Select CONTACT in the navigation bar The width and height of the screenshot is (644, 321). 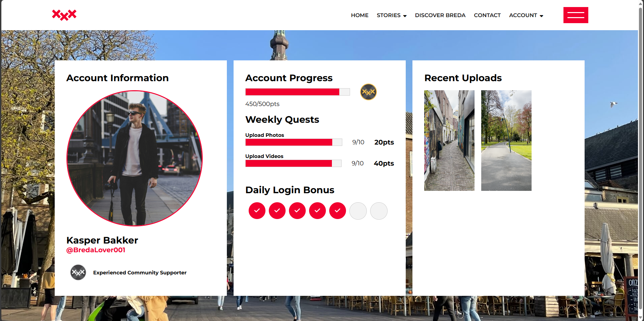tap(487, 15)
